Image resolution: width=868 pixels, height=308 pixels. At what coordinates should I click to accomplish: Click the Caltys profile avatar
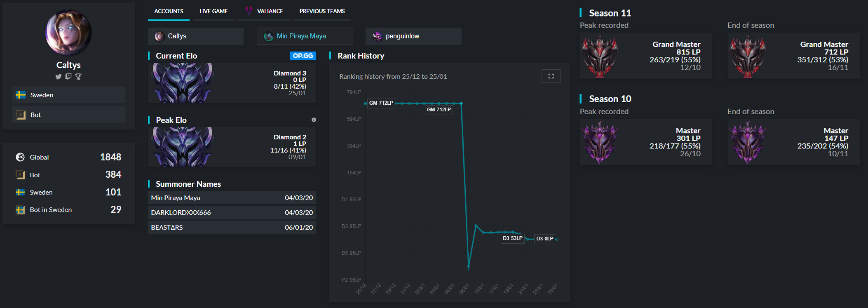pyautogui.click(x=68, y=33)
